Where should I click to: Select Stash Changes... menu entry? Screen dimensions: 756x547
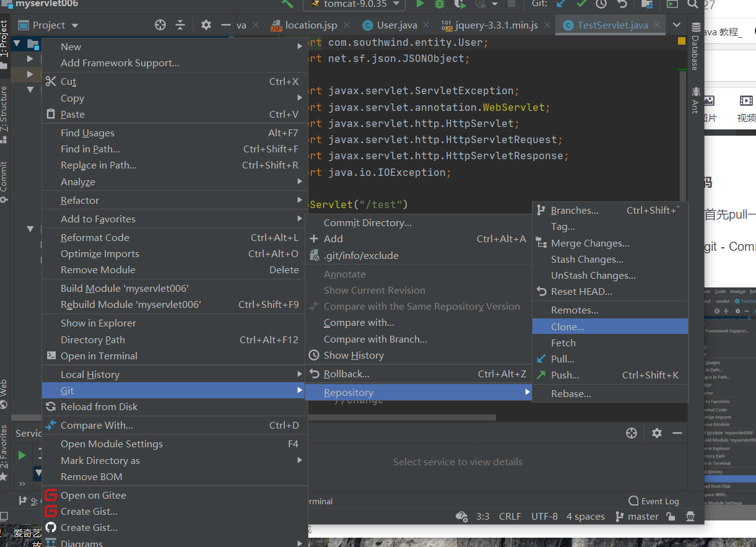click(610, 259)
